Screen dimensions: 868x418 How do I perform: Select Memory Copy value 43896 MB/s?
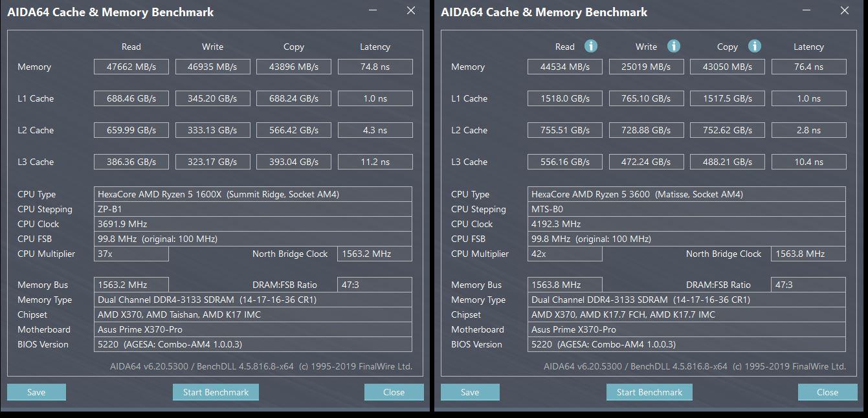point(294,67)
